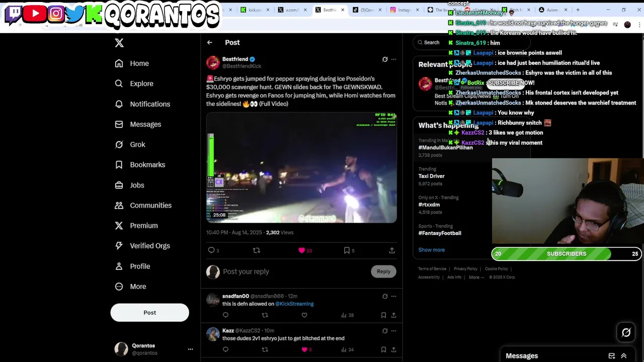Open Jobs page
This screenshot has height=362, width=644.
pyautogui.click(x=129, y=185)
